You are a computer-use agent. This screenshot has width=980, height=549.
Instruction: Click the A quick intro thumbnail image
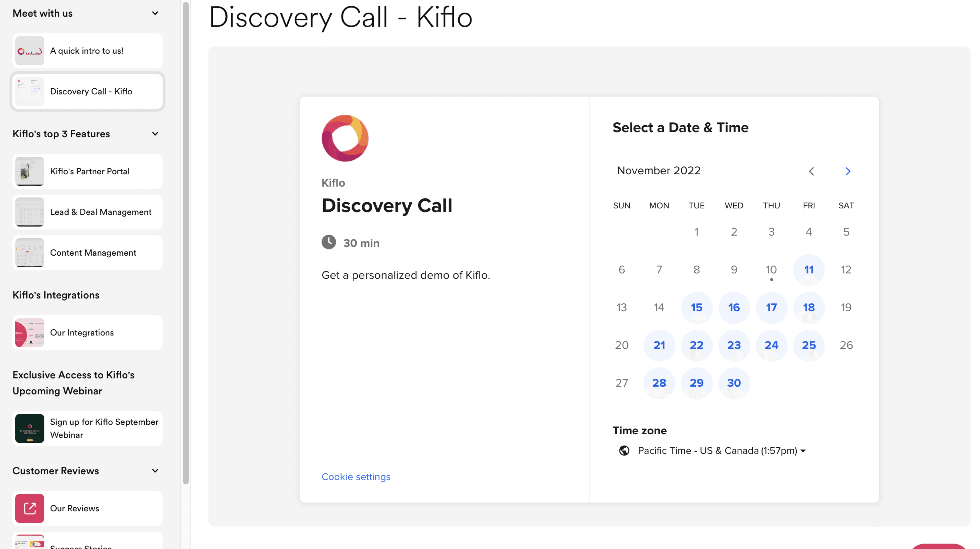point(30,51)
